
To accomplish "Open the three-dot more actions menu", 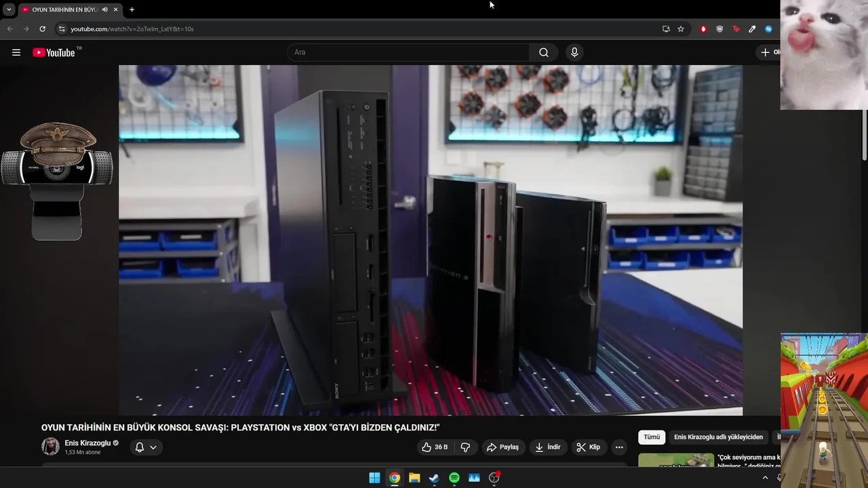I will coord(619,447).
